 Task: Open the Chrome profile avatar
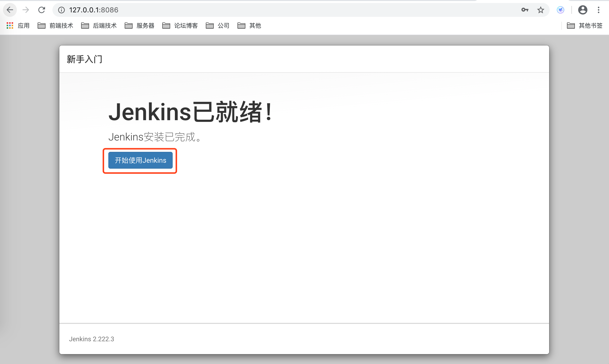pos(583,10)
